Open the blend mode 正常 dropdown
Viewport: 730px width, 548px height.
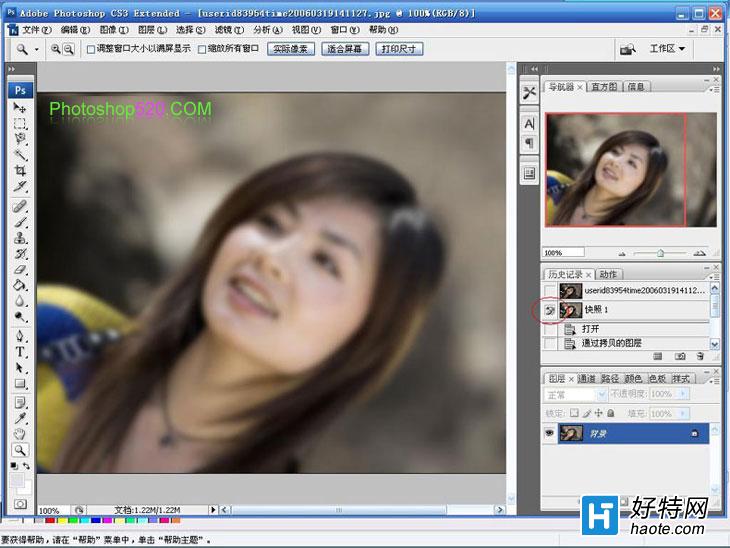point(575,395)
